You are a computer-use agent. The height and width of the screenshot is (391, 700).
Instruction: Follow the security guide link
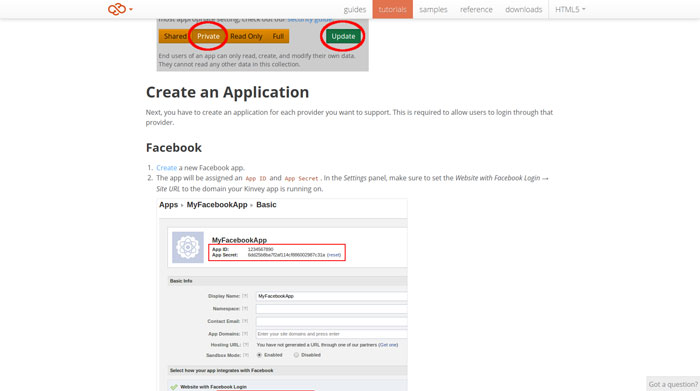tap(309, 20)
